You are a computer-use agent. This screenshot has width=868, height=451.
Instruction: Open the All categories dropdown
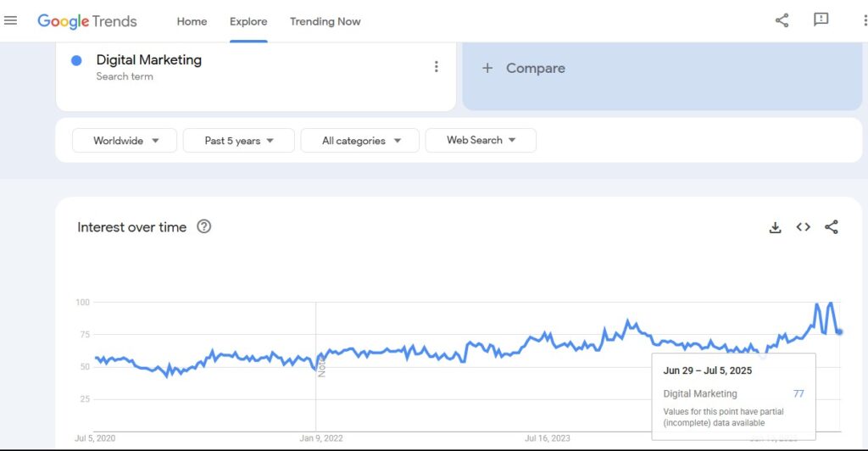tap(359, 141)
